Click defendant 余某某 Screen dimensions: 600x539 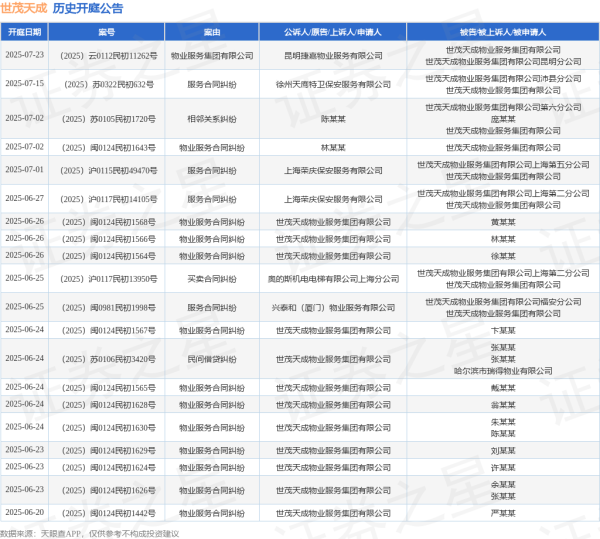[x=503, y=485]
